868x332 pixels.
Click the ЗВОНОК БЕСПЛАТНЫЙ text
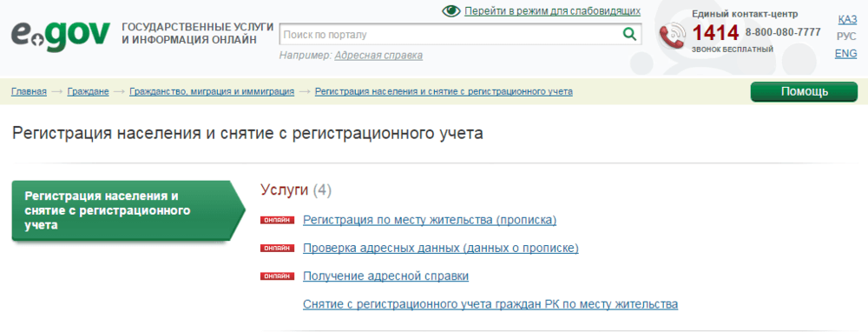coord(733,50)
